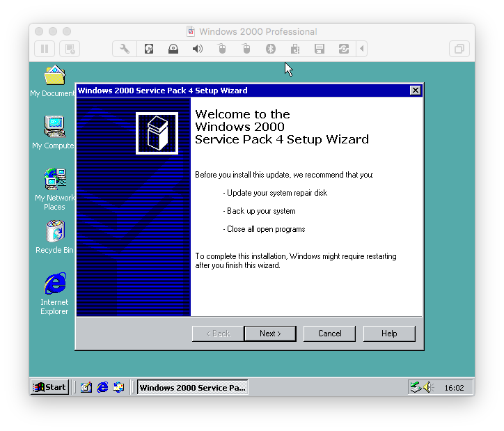Select Internet Explorer desktop icon
Viewport: 504px width, 431px height.
click(54, 294)
